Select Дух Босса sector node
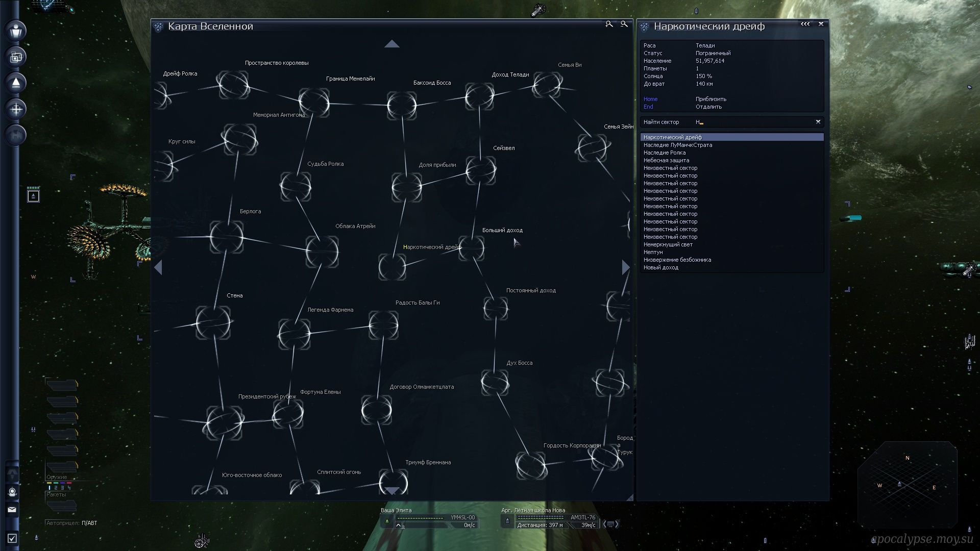980x551 pixels. pyautogui.click(x=495, y=382)
